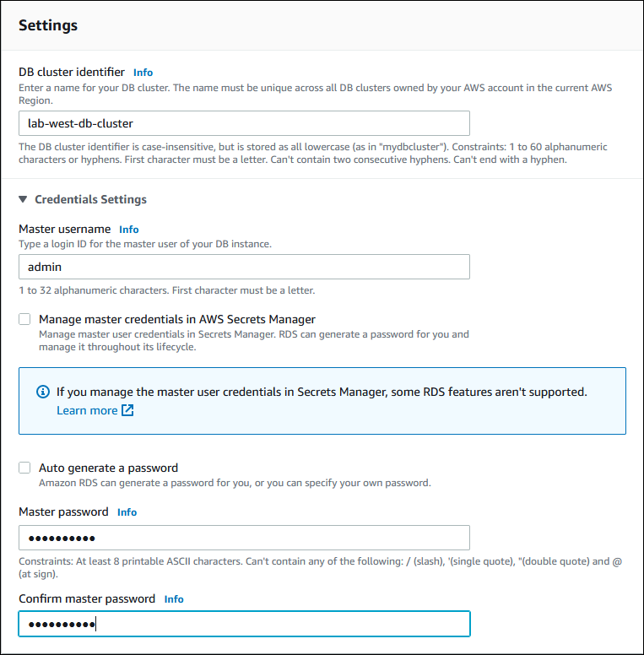
Task: Open Info link beside Master password
Action: 127,512
